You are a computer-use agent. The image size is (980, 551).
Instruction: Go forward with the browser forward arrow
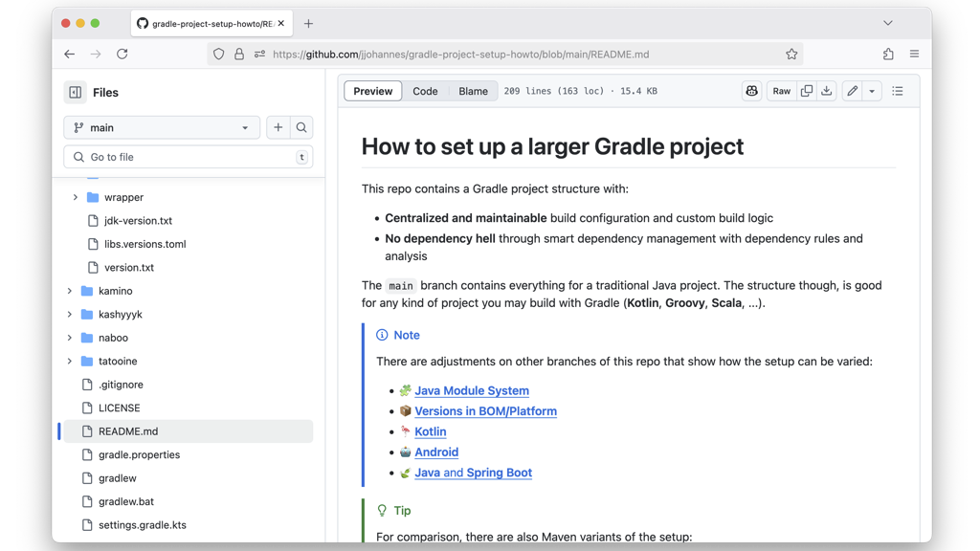tap(96, 55)
